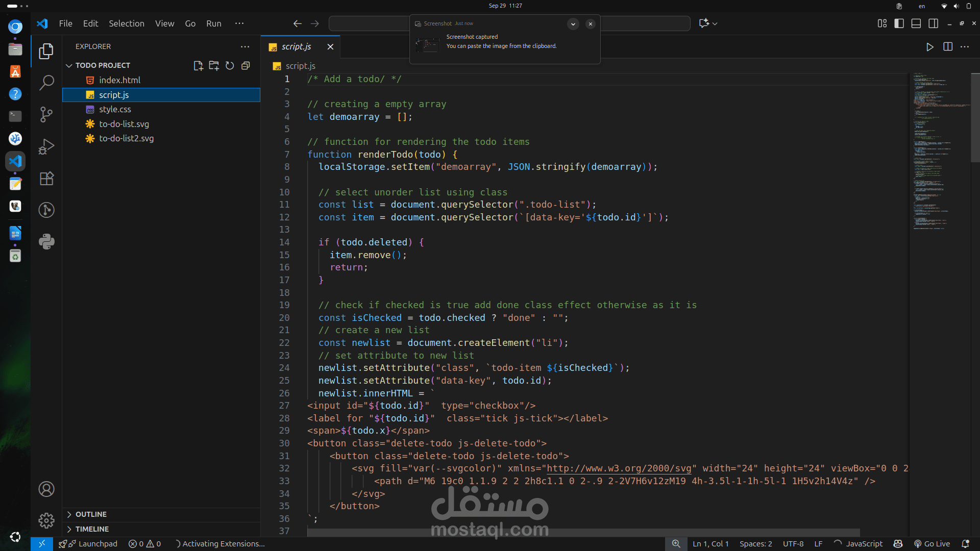Open the Search view in activity bar

coord(46,82)
